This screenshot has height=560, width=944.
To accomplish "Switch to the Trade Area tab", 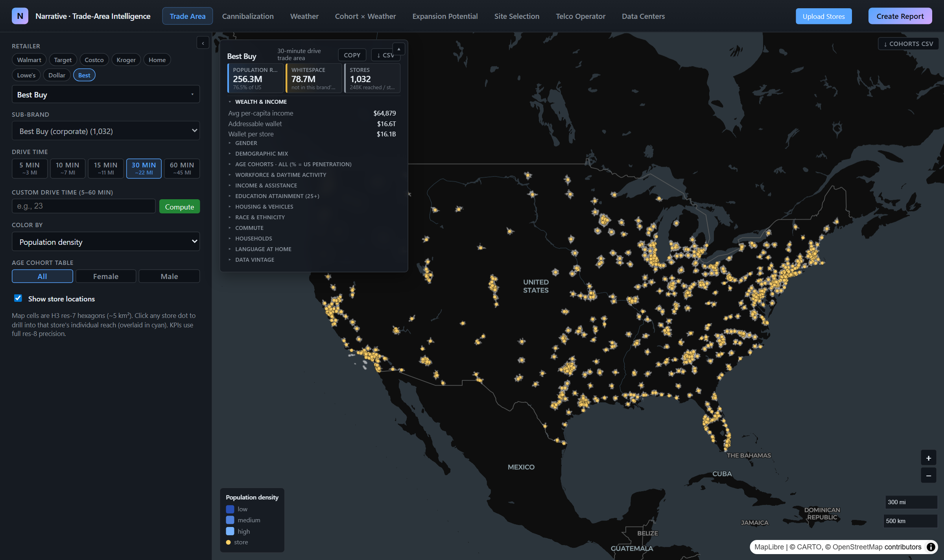I will [x=188, y=16].
